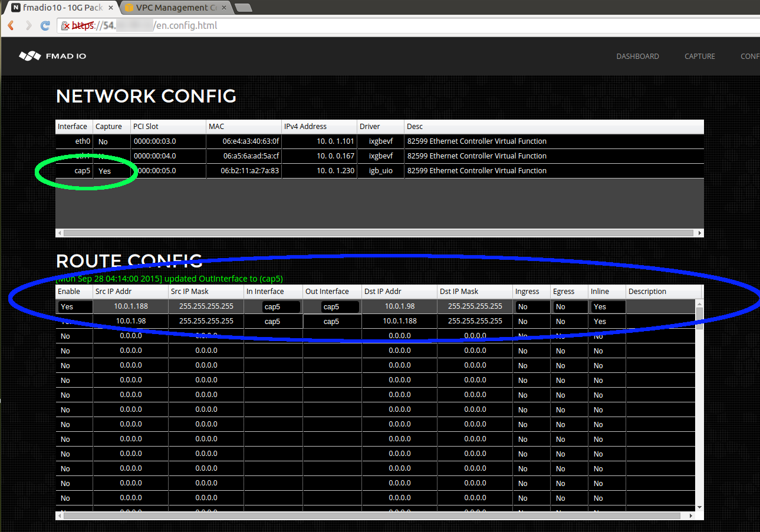Click the FMAD IO logo

coord(52,56)
